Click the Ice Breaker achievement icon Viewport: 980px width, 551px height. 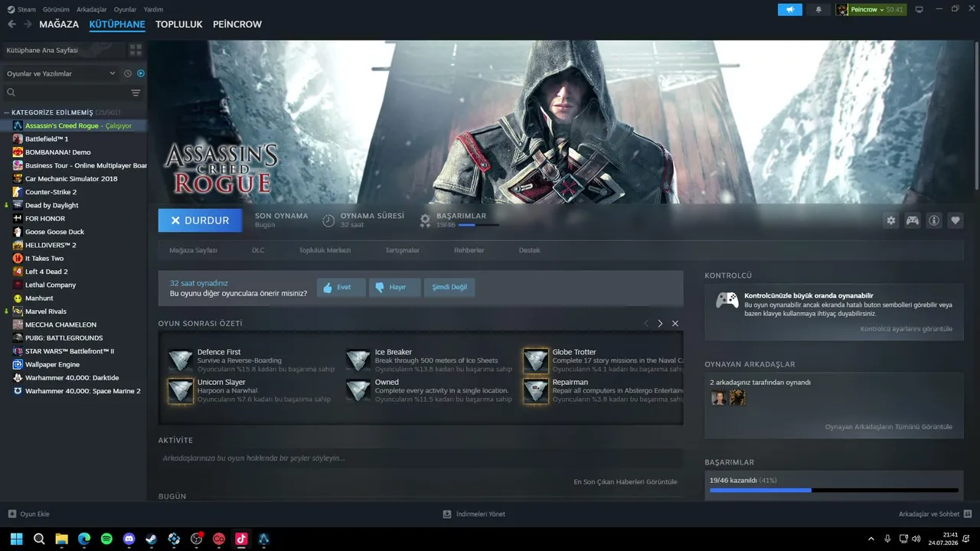click(x=358, y=360)
